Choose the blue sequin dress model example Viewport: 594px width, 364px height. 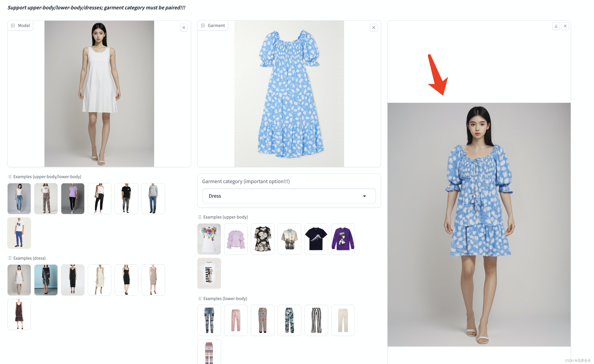(x=46, y=280)
